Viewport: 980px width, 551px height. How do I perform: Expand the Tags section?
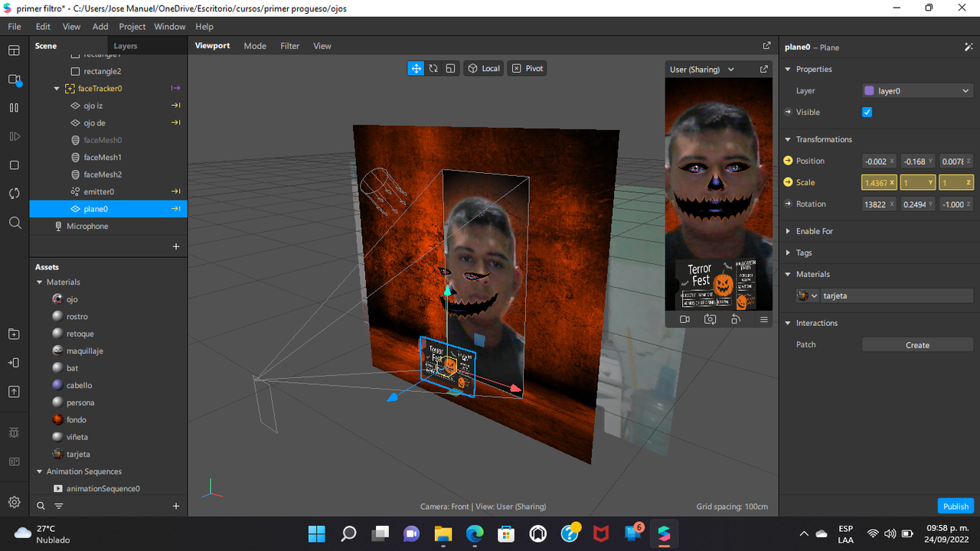(x=789, y=253)
